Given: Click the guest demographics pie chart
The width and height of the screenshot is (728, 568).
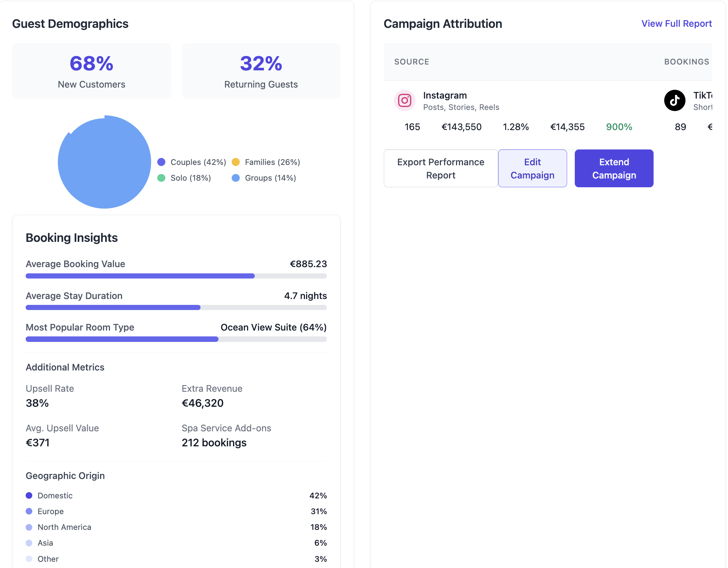Looking at the screenshot, I should [x=104, y=162].
